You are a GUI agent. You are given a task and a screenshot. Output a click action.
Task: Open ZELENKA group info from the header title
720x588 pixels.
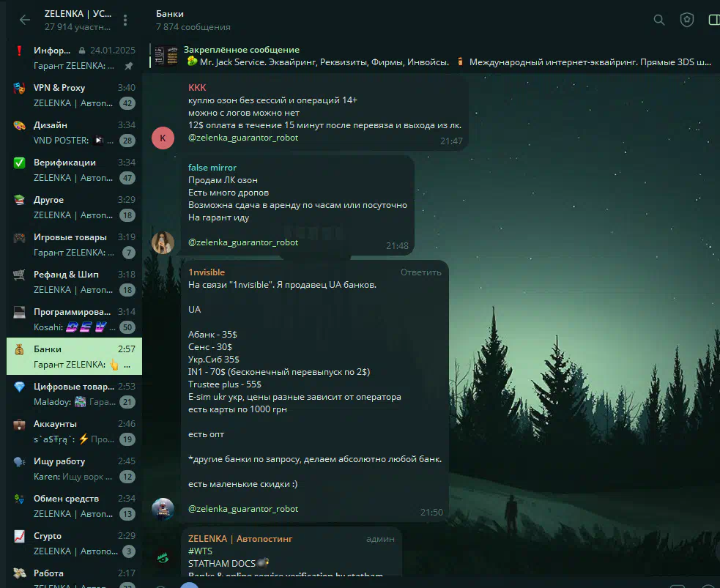tap(78, 14)
